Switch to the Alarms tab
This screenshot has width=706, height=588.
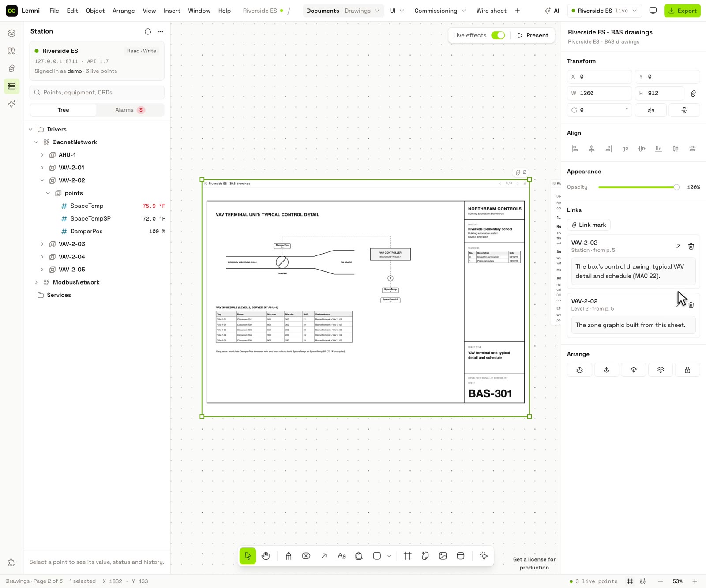pyautogui.click(x=130, y=110)
